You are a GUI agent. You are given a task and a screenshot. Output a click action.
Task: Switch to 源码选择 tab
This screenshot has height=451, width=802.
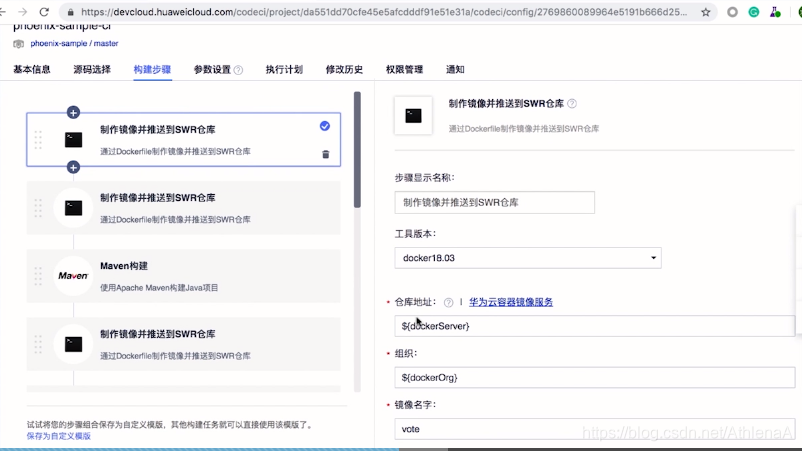(x=92, y=70)
